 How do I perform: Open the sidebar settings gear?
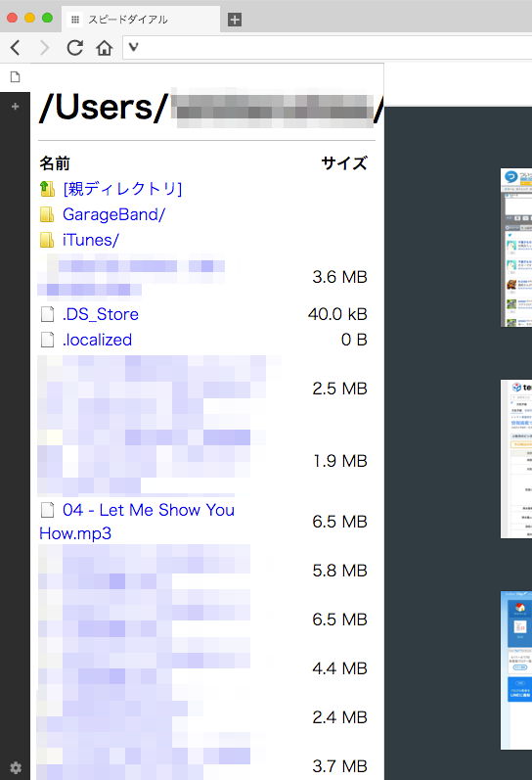tap(16, 767)
